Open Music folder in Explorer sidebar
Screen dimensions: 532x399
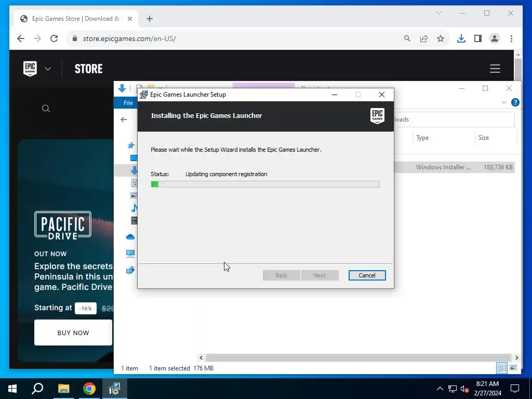(135, 208)
